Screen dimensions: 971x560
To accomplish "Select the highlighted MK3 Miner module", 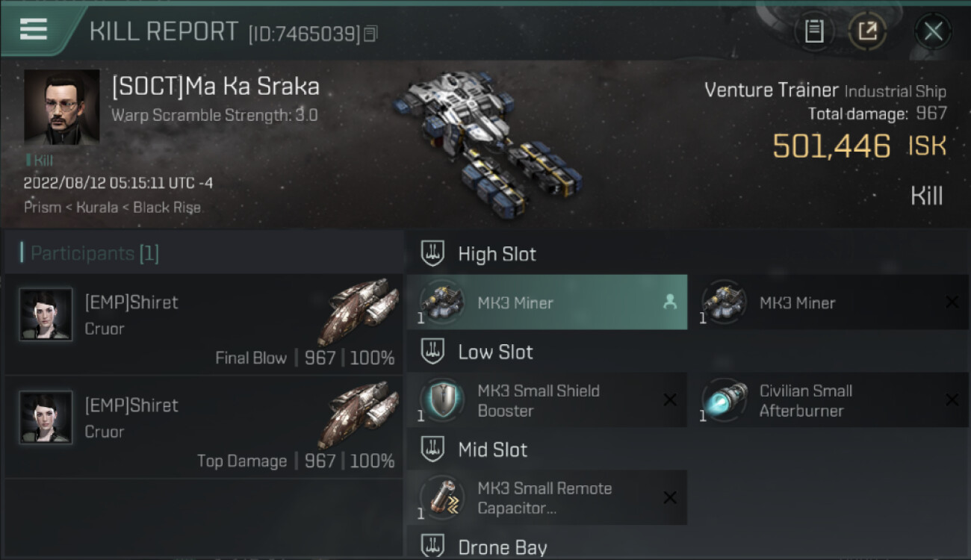I will coord(547,302).
